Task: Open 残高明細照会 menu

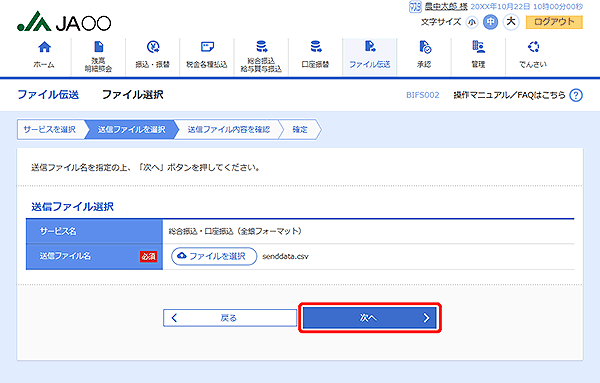Action: pyautogui.click(x=98, y=56)
